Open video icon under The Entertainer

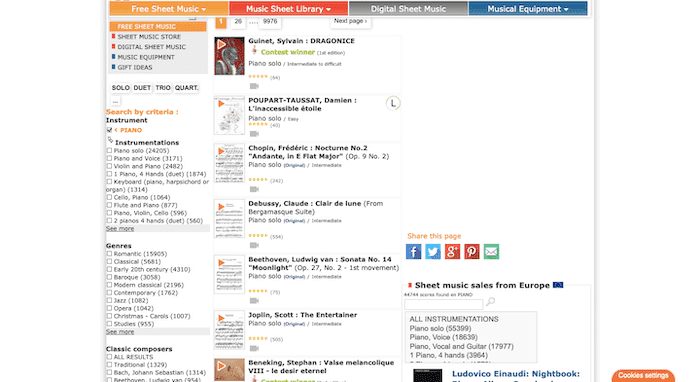(254, 349)
